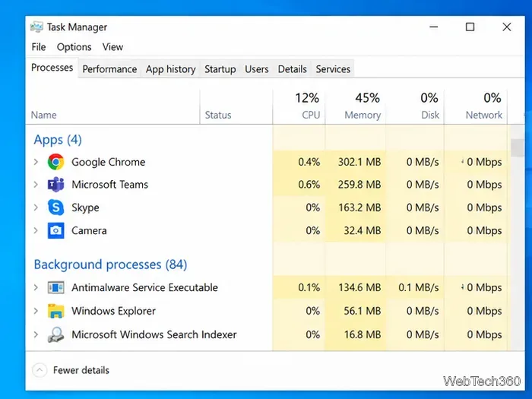Viewport: 532px width, 399px height.
Task: Click the Task Manager title bar icon
Action: pyautogui.click(x=36, y=27)
